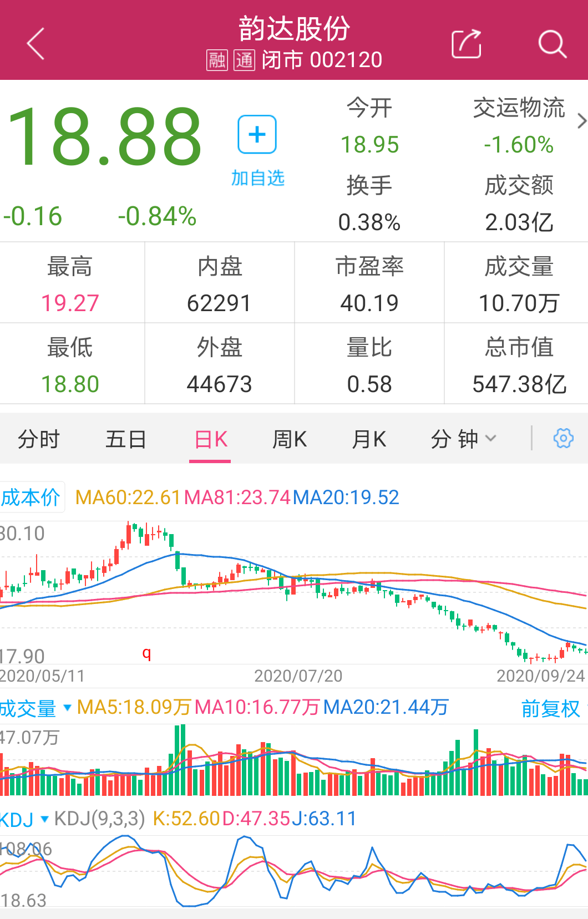
Task: Open stock search magnifier icon
Action: (552, 44)
